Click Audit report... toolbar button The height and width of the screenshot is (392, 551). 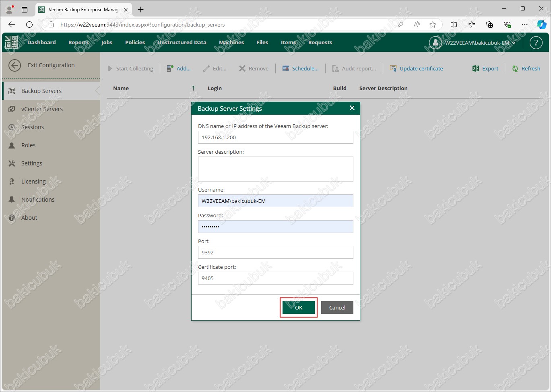pos(354,68)
